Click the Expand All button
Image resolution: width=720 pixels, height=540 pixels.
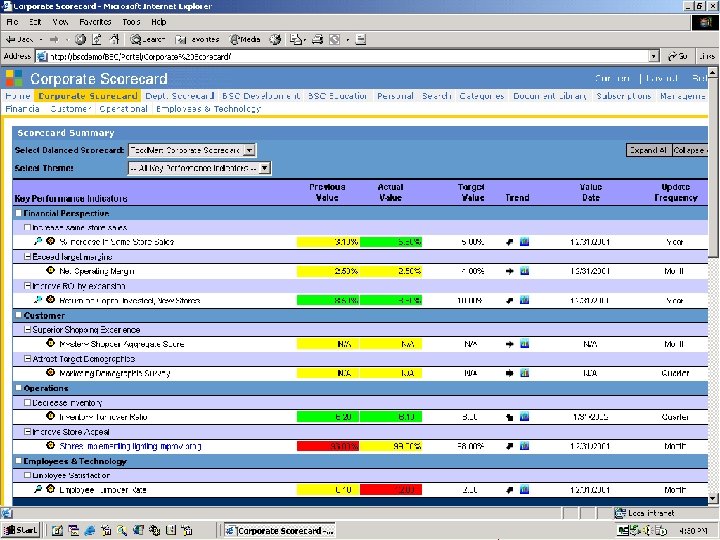point(648,150)
